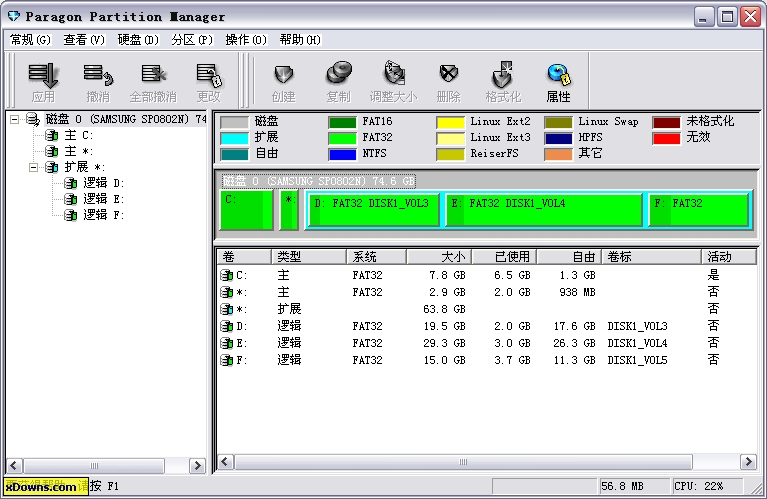The width and height of the screenshot is (767, 499).
Task: Select tree item 逻辑 F:
Action: pos(103,215)
